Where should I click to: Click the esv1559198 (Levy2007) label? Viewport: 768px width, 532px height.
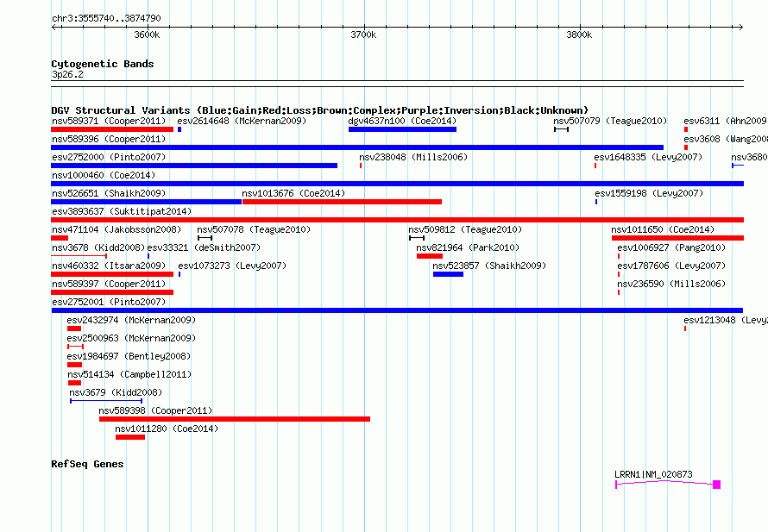tap(649, 193)
